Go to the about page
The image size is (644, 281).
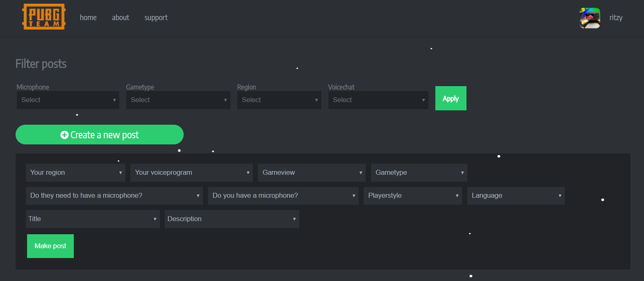click(x=121, y=18)
